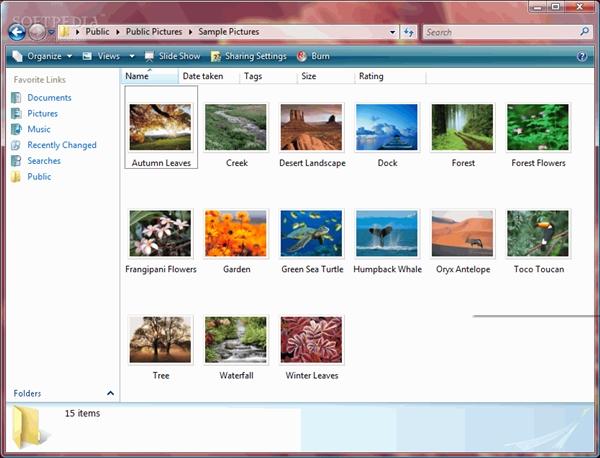Click the Help question mark icon

click(x=582, y=57)
